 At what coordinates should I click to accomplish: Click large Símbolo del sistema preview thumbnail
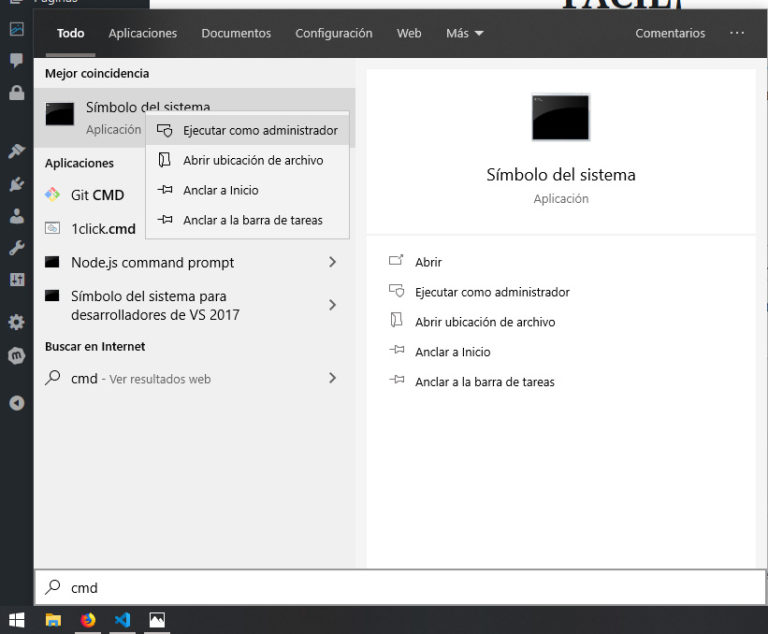[561, 118]
